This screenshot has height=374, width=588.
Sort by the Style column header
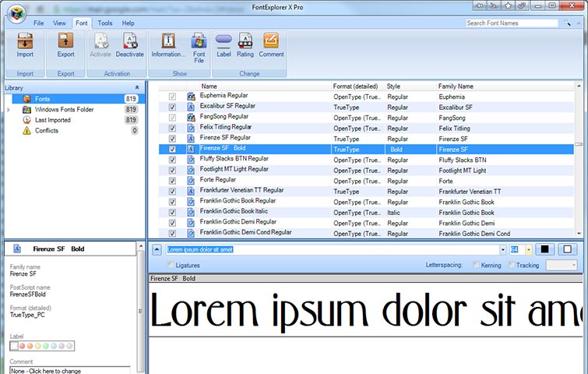click(393, 86)
